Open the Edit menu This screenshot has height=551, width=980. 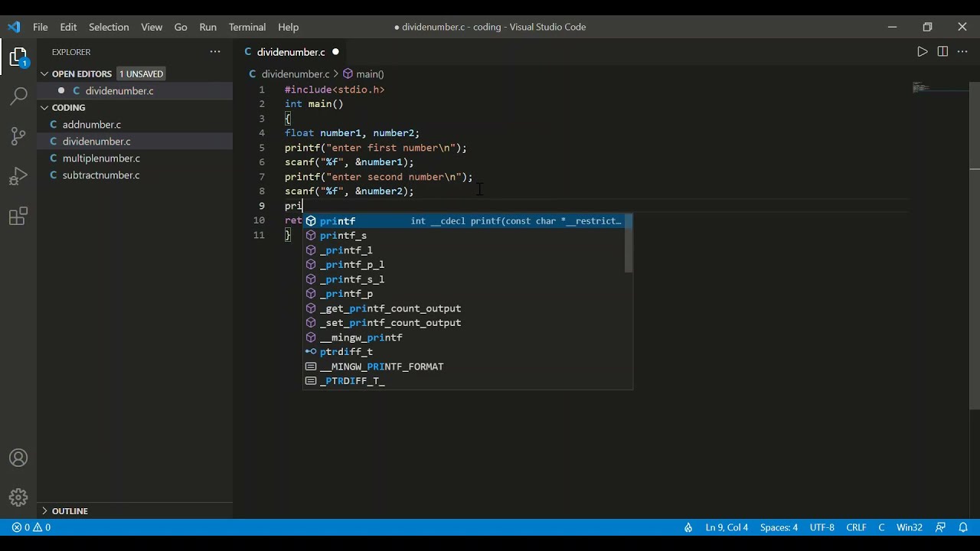tap(69, 27)
